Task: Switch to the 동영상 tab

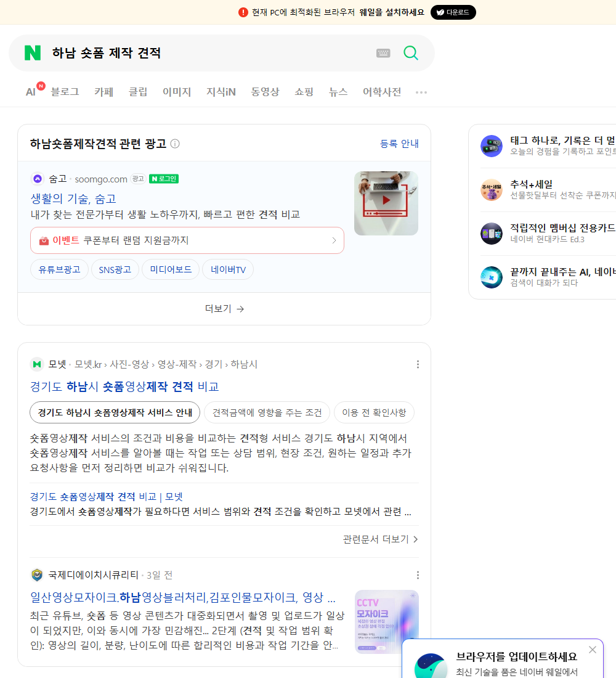Action: 265,92
